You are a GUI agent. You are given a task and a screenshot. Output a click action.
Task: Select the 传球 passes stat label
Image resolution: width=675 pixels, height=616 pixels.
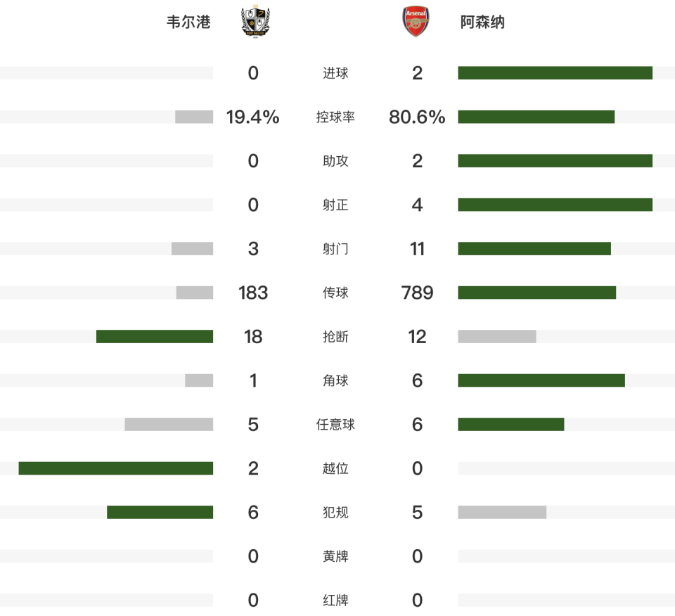[335, 293]
